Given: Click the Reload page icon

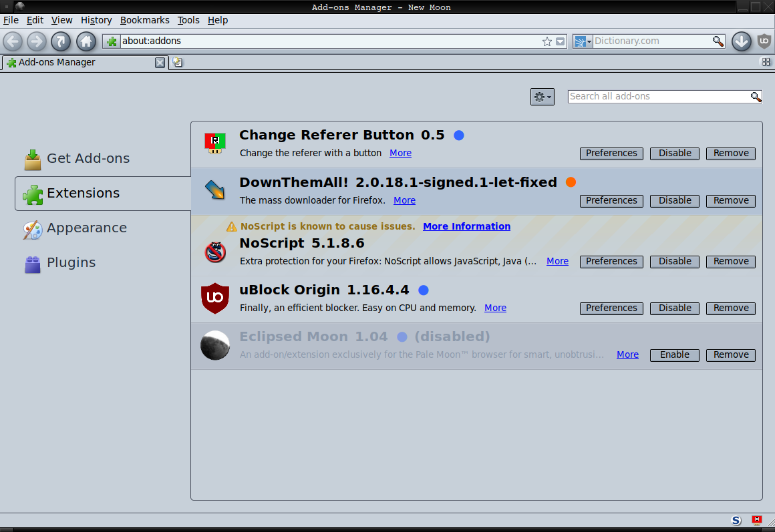Looking at the screenshot, I should 61,41.
